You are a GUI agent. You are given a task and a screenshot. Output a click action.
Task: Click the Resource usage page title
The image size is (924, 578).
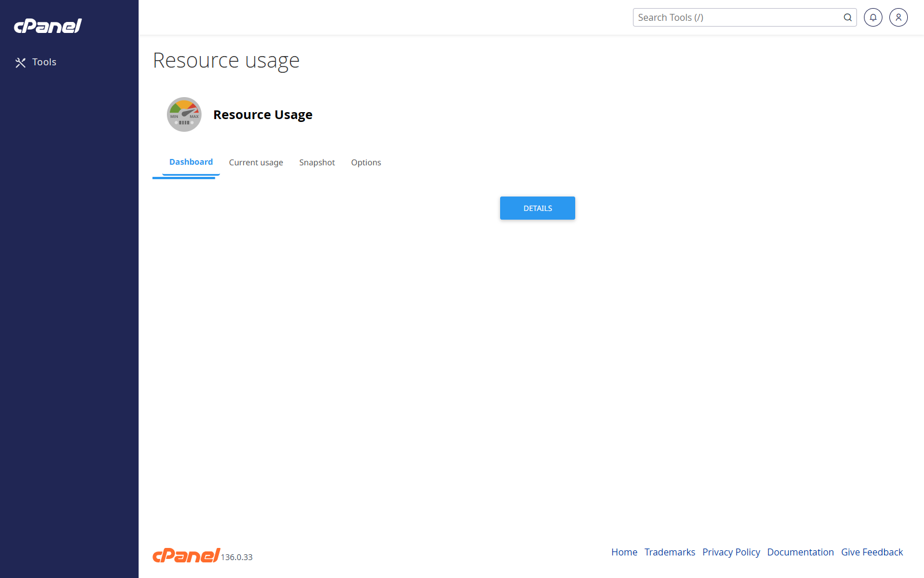tap(226, 61)
